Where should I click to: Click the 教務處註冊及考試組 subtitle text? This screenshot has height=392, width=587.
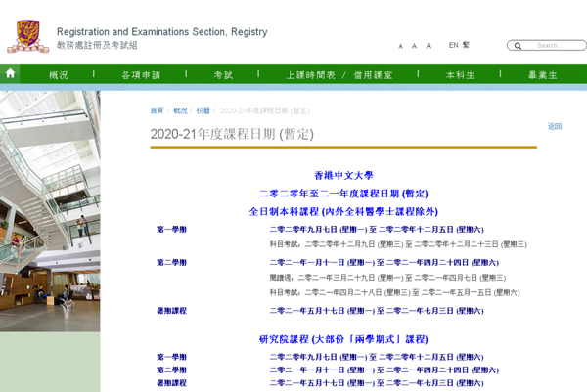click(x=97, y=45)
